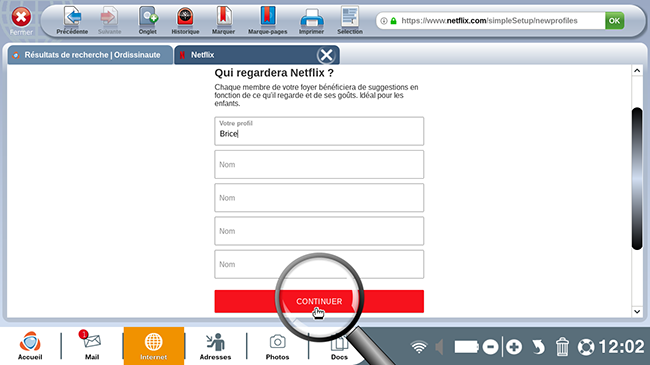Click the Wi-Fi status icon
The image size is (650, 365).
(x=419, y=347)
